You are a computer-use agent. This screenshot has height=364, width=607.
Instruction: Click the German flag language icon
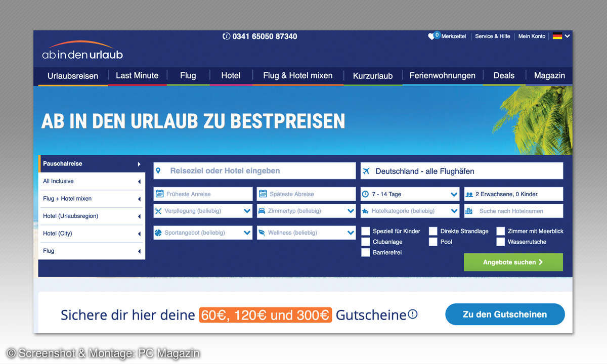coord(557,36)
